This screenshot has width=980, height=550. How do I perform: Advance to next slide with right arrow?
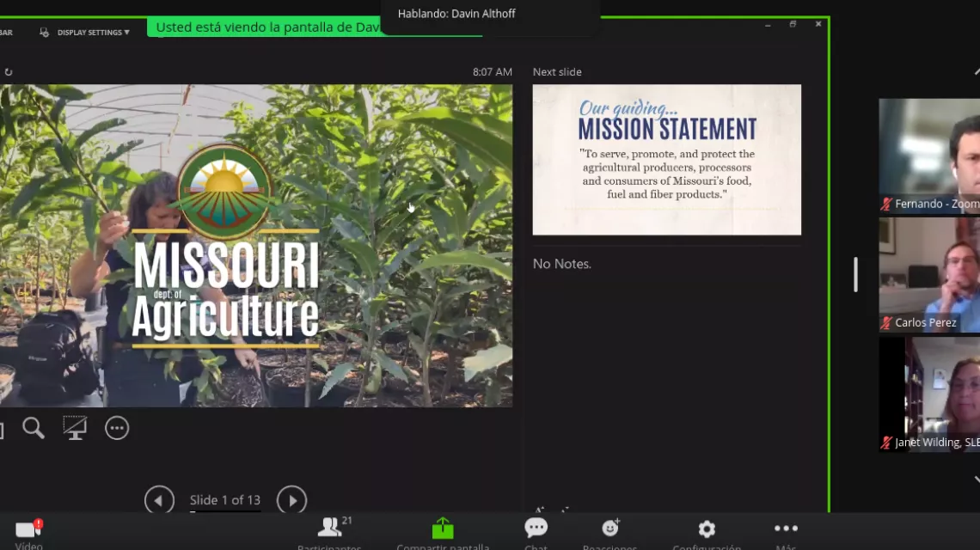click(x=291, y=500)
